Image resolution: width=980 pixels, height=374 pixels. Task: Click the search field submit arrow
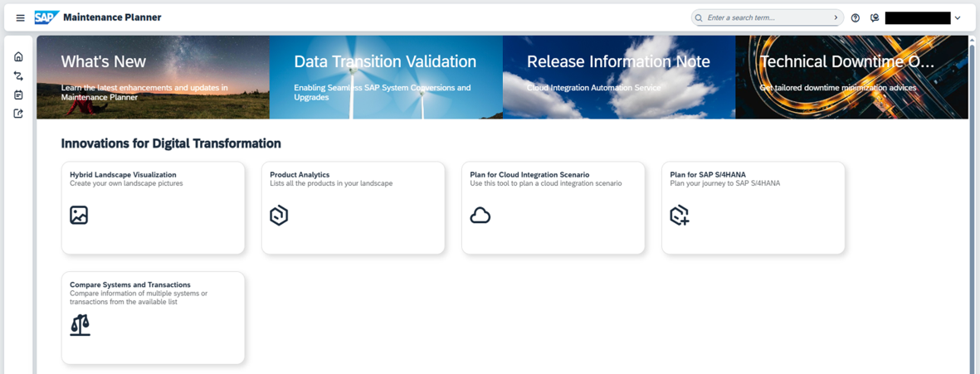tap(835, 17)
